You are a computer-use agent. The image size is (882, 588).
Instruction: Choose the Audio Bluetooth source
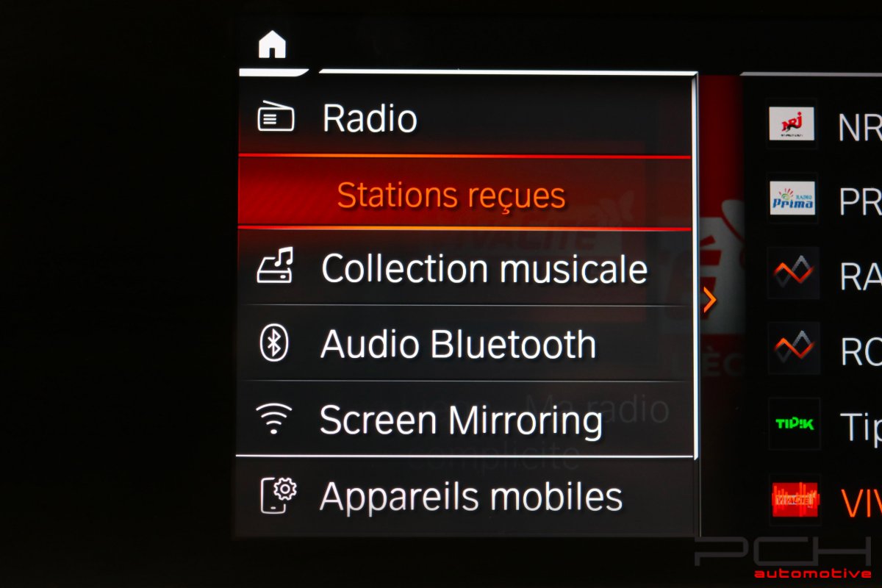pyautogui.click(x=465, y=344)
